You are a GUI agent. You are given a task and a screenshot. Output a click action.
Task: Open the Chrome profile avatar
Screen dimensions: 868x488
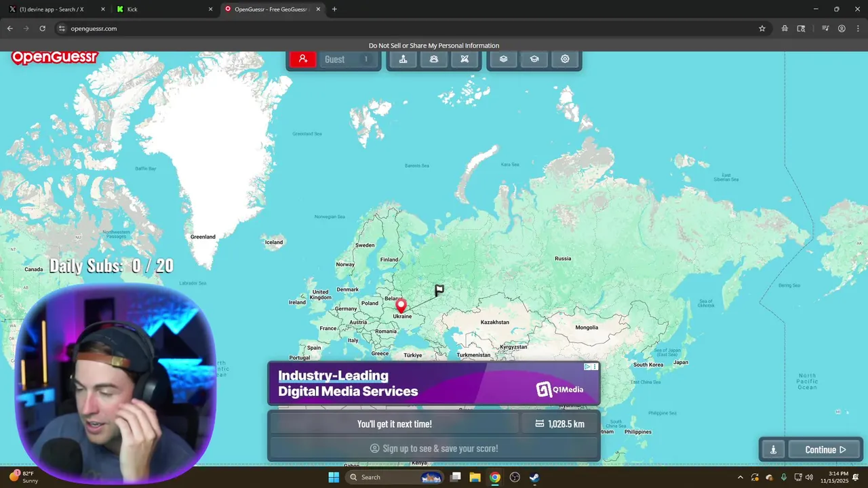842,28
